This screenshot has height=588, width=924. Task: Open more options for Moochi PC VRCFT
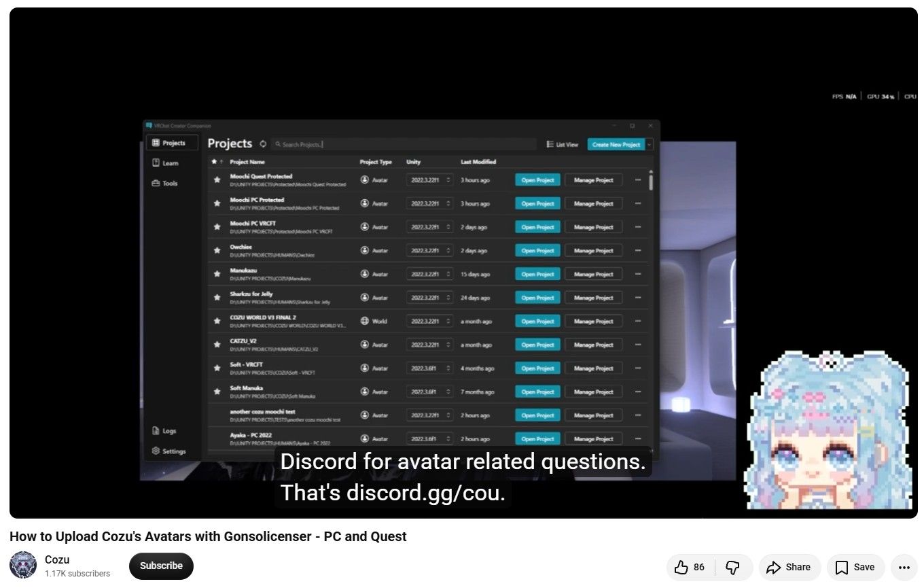[x=638, y=227]
